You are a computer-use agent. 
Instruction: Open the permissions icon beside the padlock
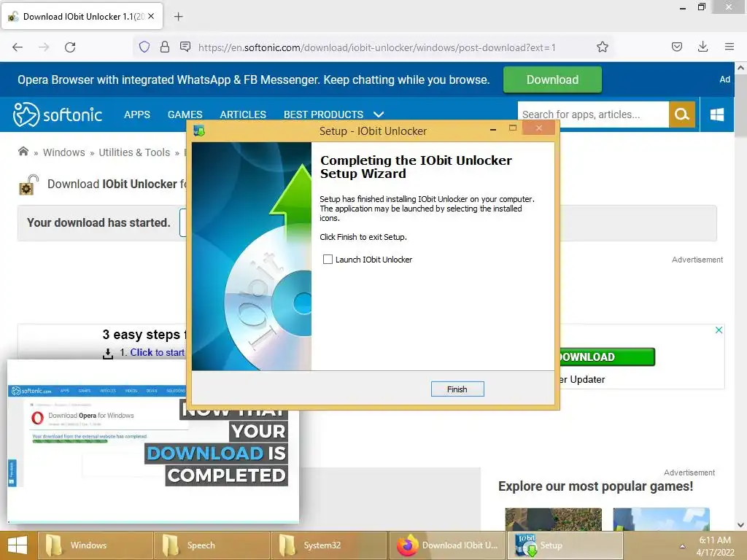185,47
